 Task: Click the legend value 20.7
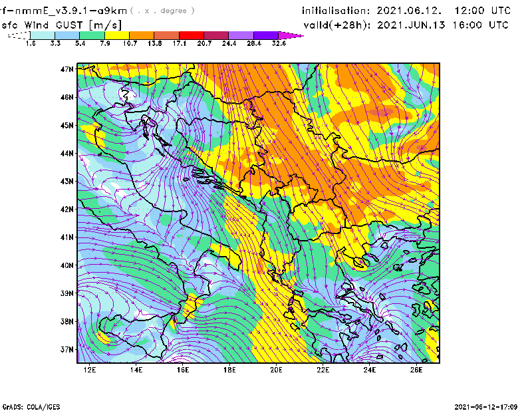[x=204, y=43]
